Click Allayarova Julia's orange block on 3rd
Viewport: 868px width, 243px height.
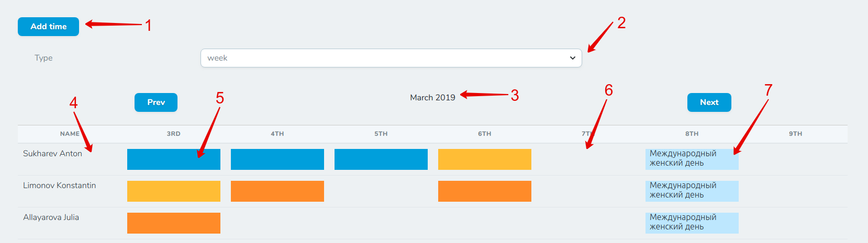click(x=173, y=223)
